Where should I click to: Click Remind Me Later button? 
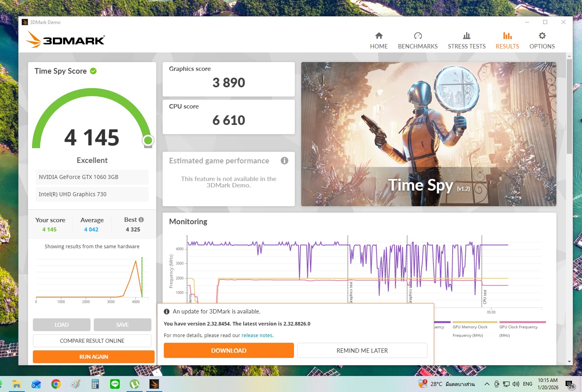(362, 350)
